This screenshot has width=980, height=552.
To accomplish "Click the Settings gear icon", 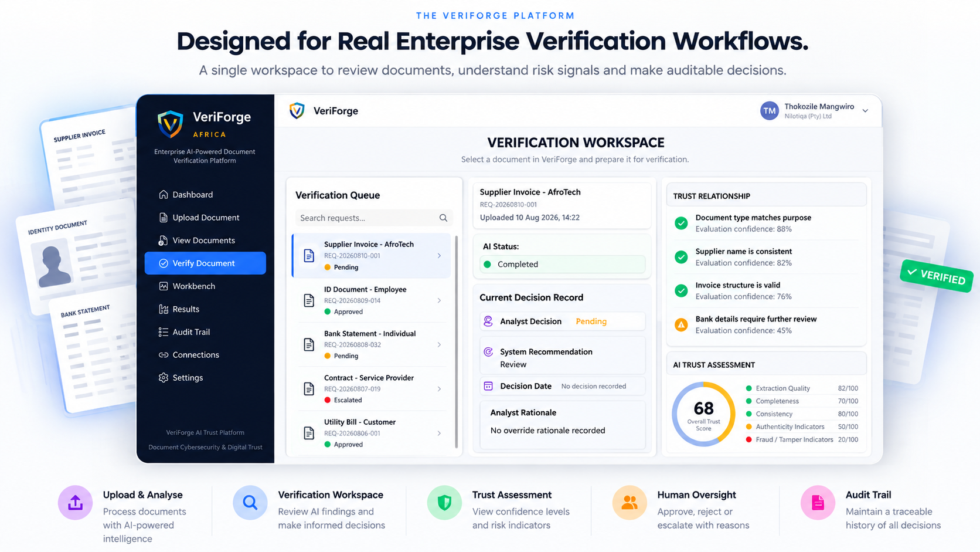I will tap(164, 378).
